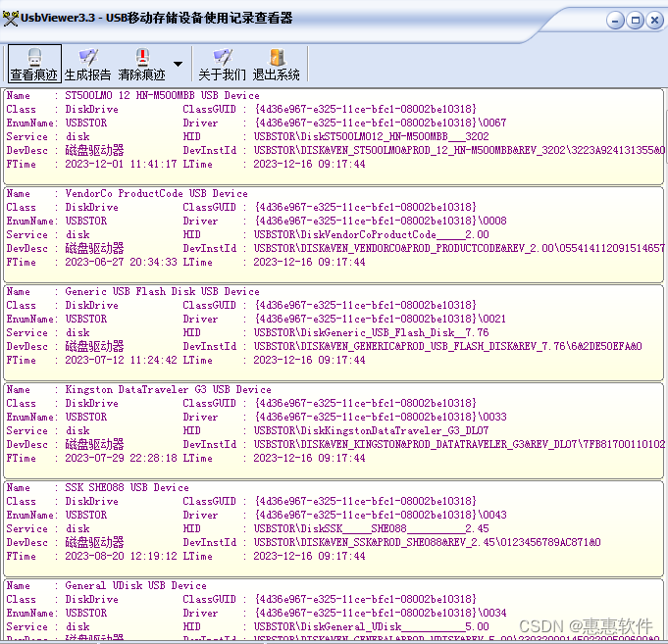Minimize the UsbViewer window

[615, 21]
